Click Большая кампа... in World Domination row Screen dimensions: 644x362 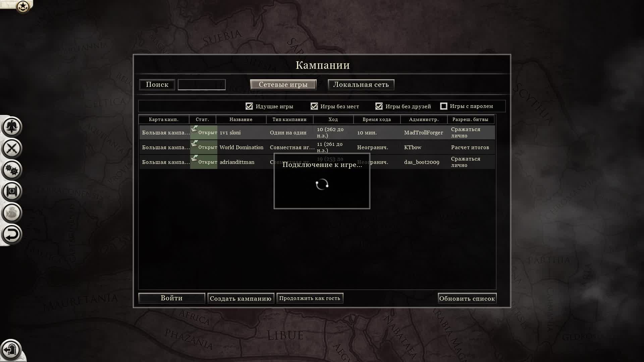pyautogui.click(x=166, y=147)
